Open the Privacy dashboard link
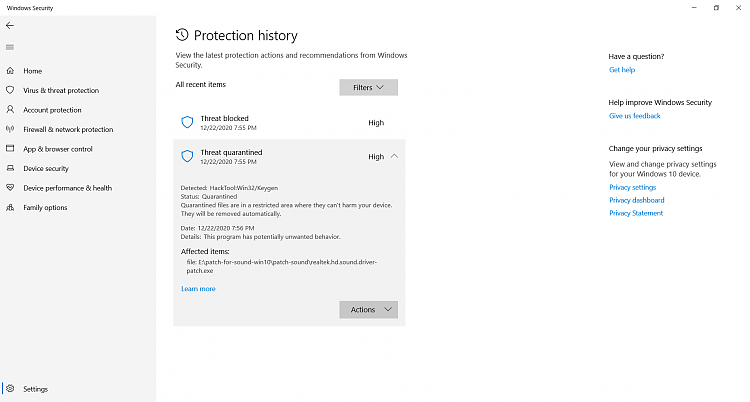This screenshot has height=402, width=750. click(x=637, y=200)
